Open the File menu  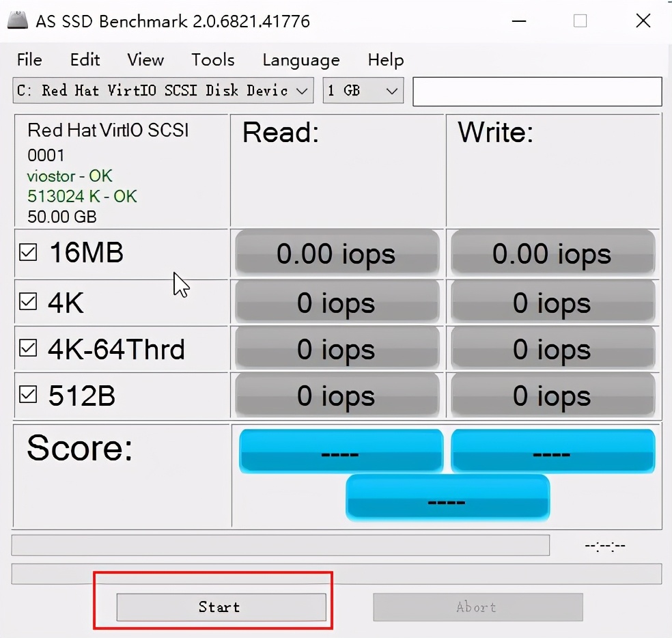pos(29,59)
